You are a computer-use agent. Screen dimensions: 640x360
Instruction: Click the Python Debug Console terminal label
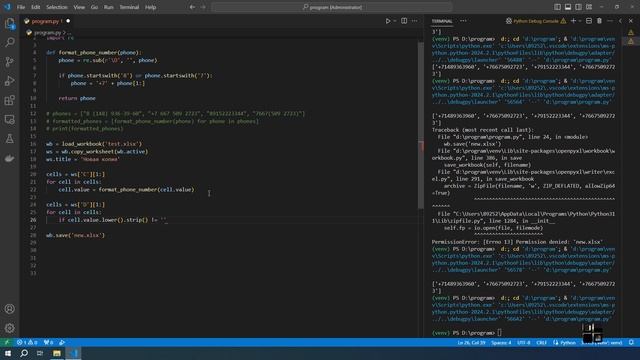click(x=536, y=21)
